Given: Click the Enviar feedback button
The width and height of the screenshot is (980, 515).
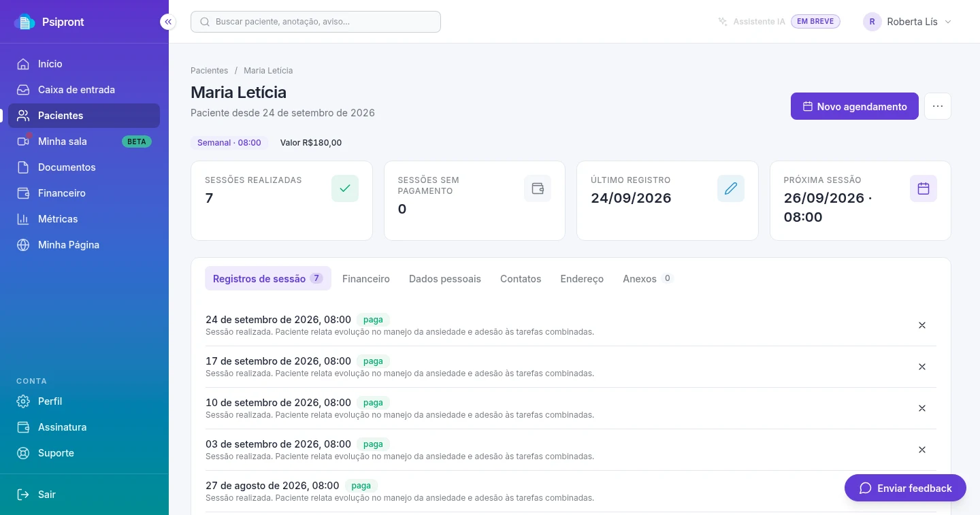Looking at the screenshot, I should pyautogui.click(x=905, y=488).
